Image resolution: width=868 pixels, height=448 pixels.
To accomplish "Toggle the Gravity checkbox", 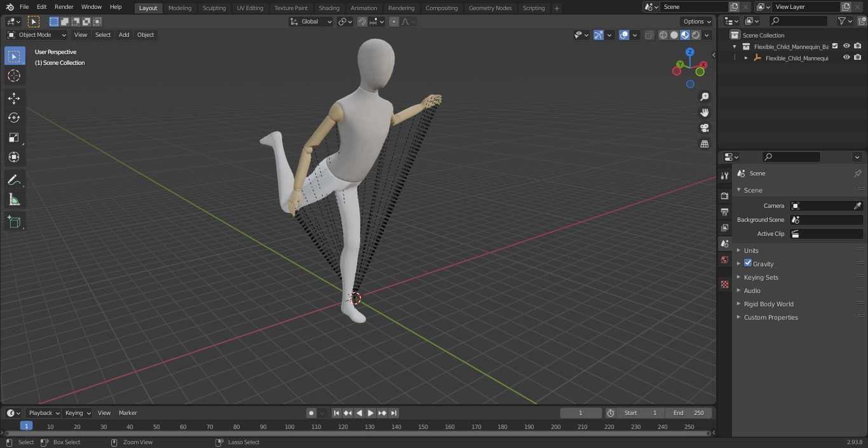I will (x=748, y=263).
